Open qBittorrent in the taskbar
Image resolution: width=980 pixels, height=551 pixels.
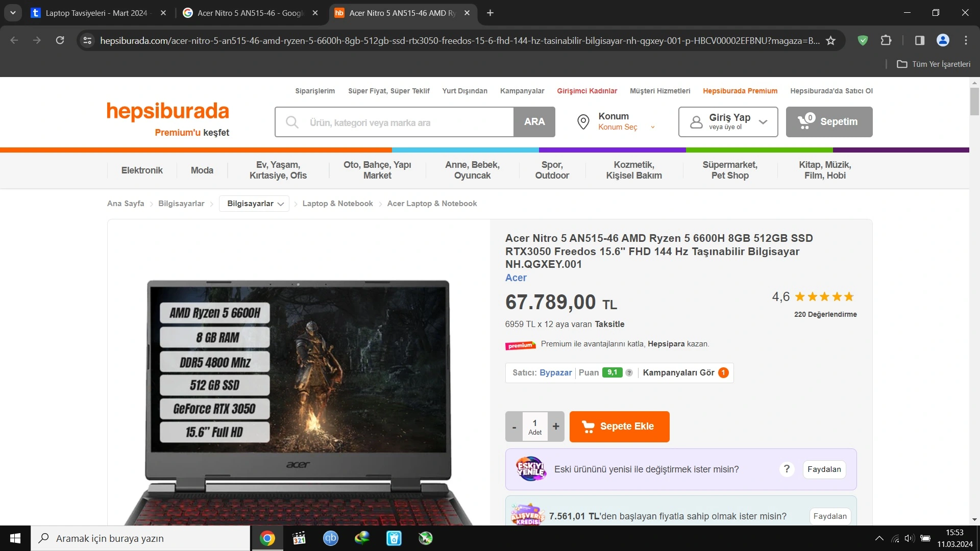pyautogui.click(x=331, y=538)
